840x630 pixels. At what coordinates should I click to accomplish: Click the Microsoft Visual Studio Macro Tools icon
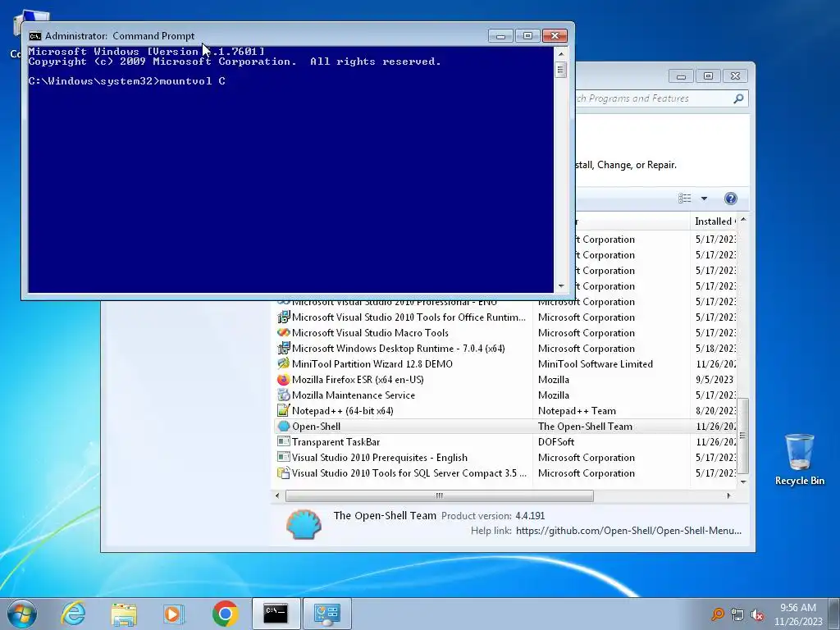tap(283, 333)
